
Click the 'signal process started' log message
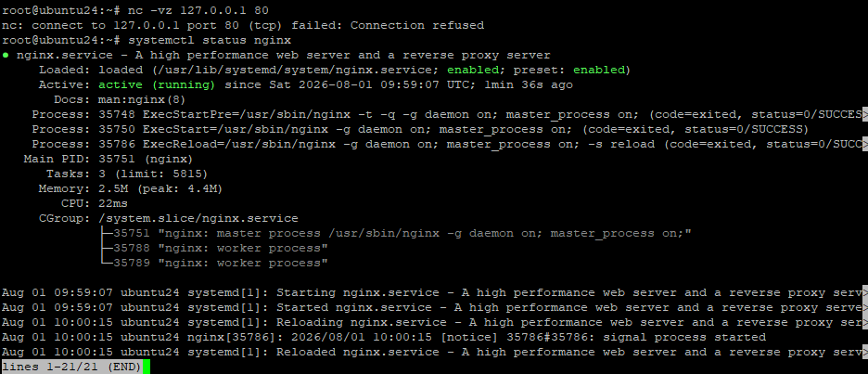click(x=684, y=337)
